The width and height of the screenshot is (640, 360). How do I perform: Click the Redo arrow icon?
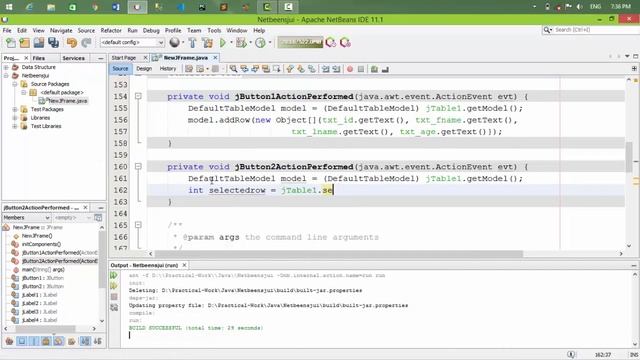tap(86, 42)
